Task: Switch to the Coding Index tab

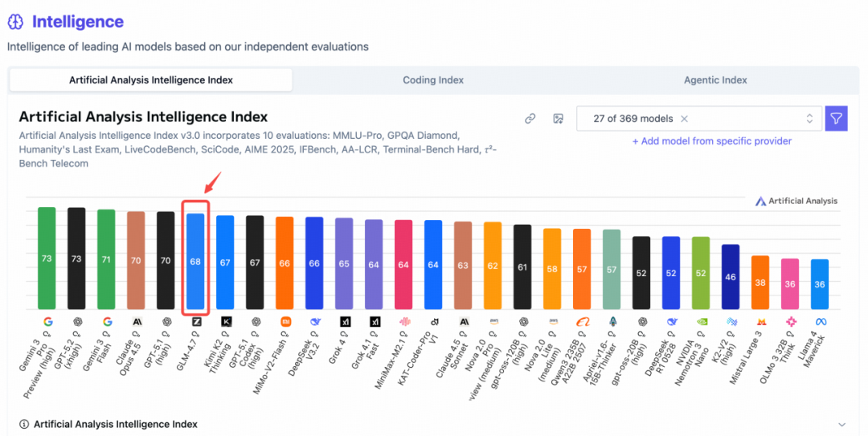Action: tap(433, 80)
